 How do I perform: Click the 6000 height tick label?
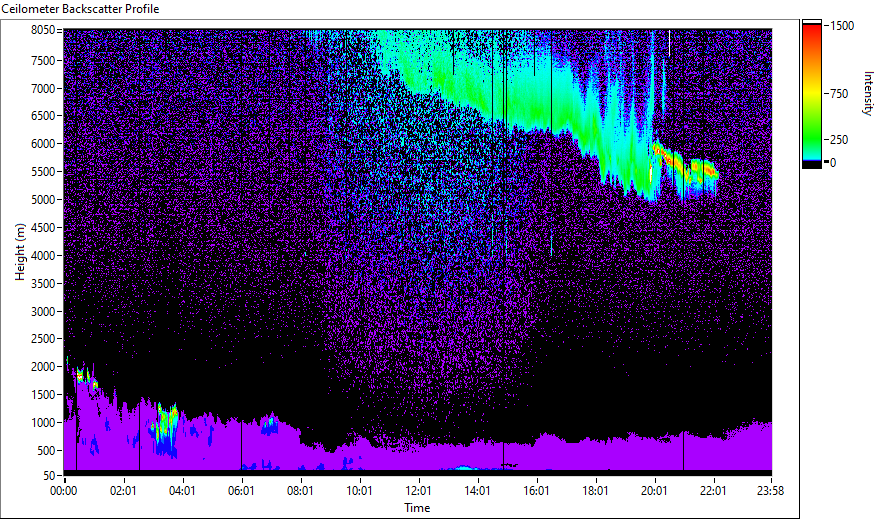[43, 144]
